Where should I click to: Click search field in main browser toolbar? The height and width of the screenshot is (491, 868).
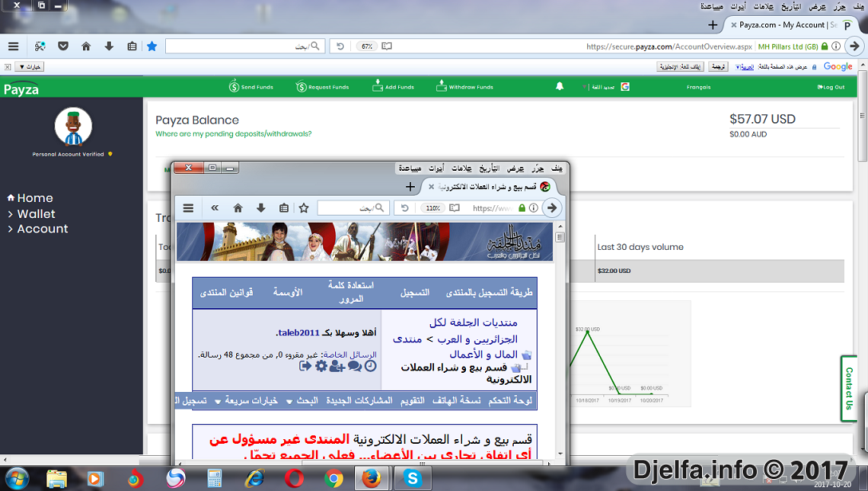point(245,46)
